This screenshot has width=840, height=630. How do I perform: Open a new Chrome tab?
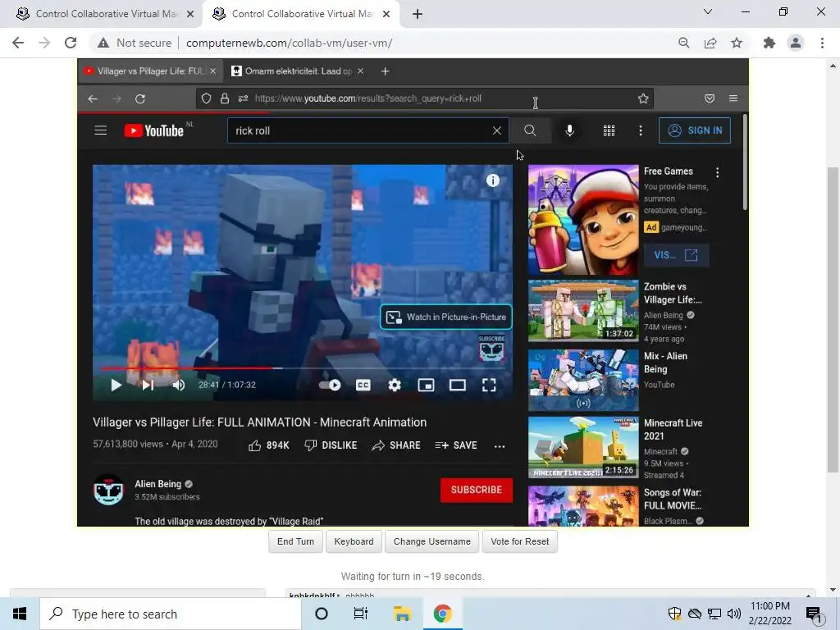tap(418, 14)
